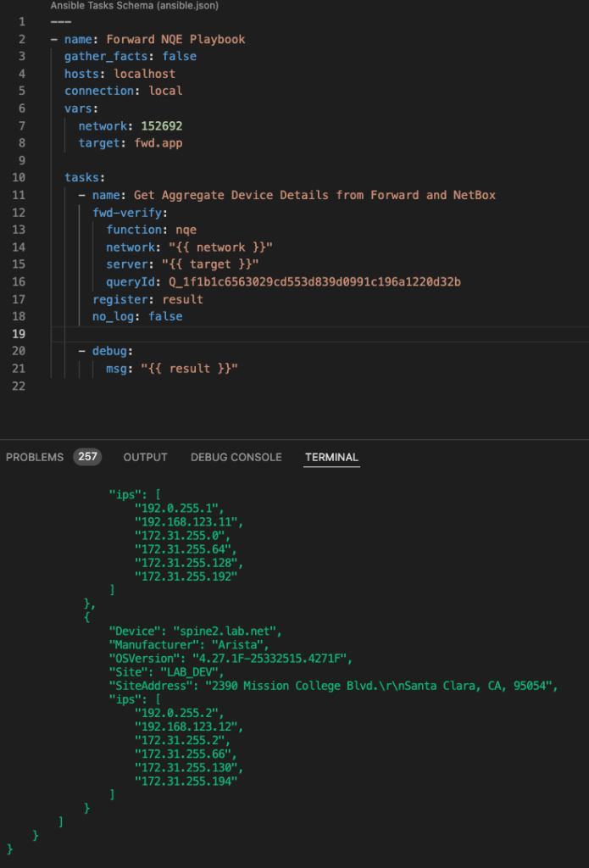Place cursor on empty line 19
The width and height of the screenshot is (589, 868).
(254, 333)
